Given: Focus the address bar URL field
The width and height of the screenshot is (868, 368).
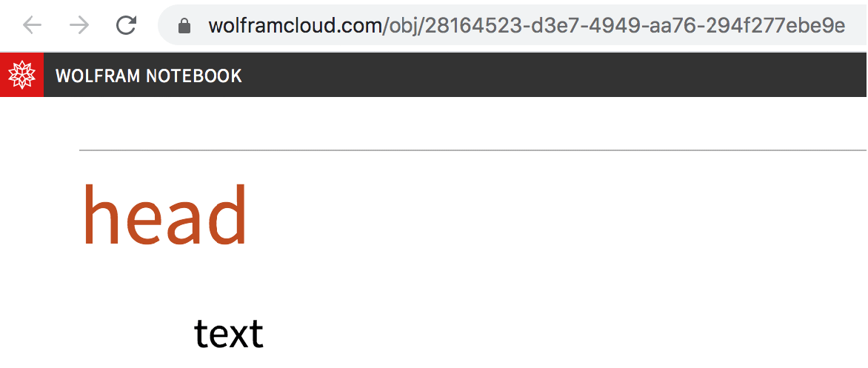Looking at the screenshot, I should 513,25.
